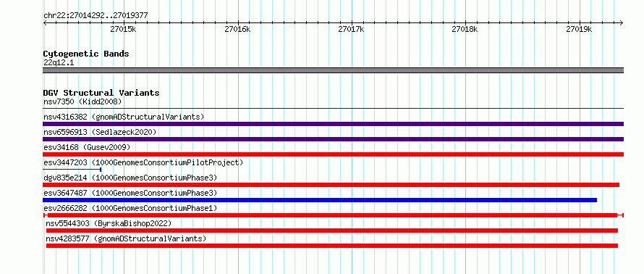Click the 27019k ruler label

(579, 29)
